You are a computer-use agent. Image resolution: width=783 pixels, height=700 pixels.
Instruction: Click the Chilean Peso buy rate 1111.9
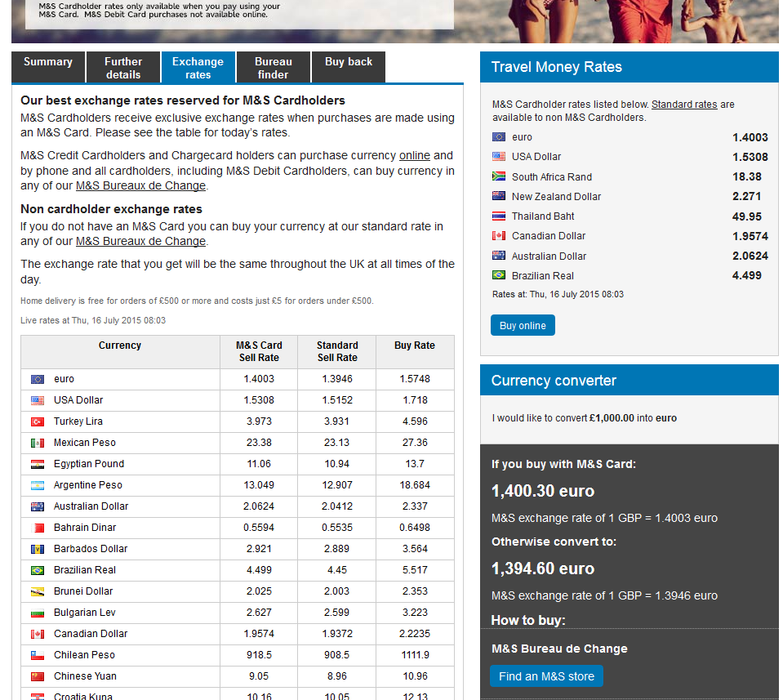click(x=415, y=655)
